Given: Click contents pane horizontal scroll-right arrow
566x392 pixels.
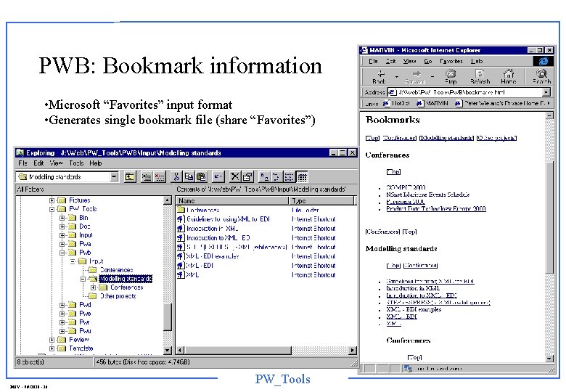Looking at the screenshot, I should pyautogui.click(x=353, y=350).
